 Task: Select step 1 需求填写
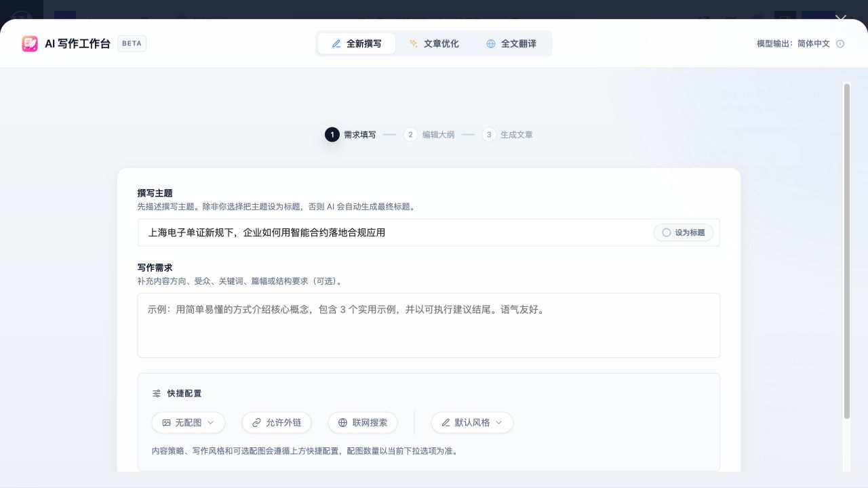[351, 135]
